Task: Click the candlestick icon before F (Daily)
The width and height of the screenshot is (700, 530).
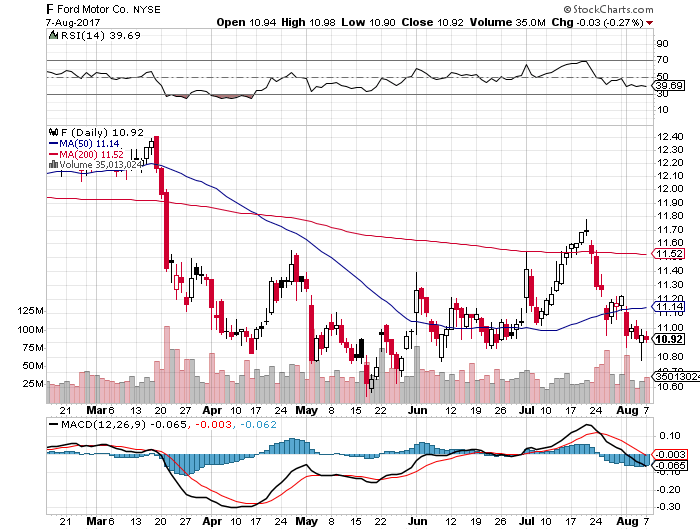Action: coord(54,132)
